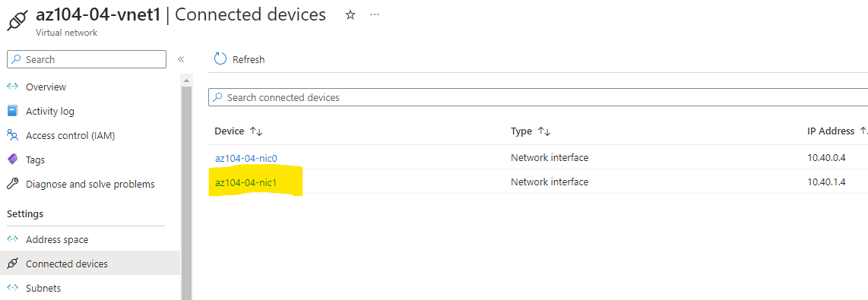Open Overview in the sidebar

46,87
